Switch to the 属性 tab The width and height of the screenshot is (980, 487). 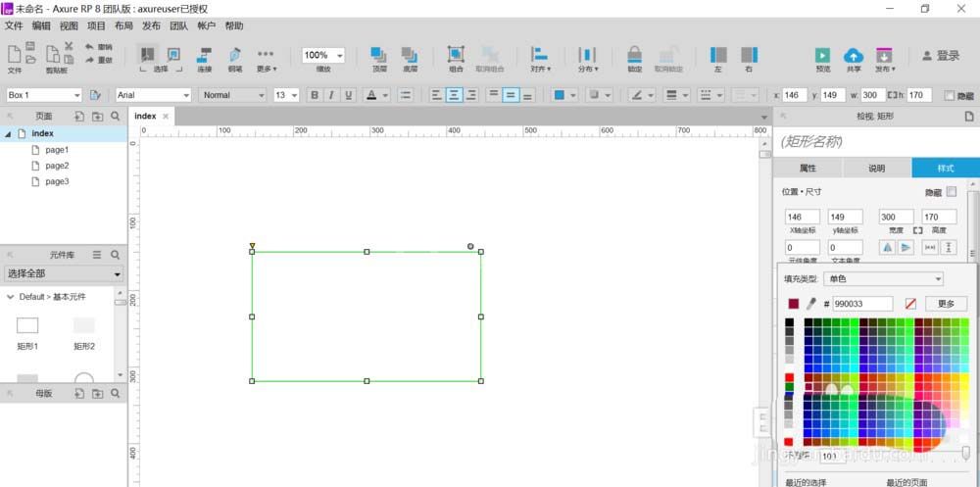[808, 169]
